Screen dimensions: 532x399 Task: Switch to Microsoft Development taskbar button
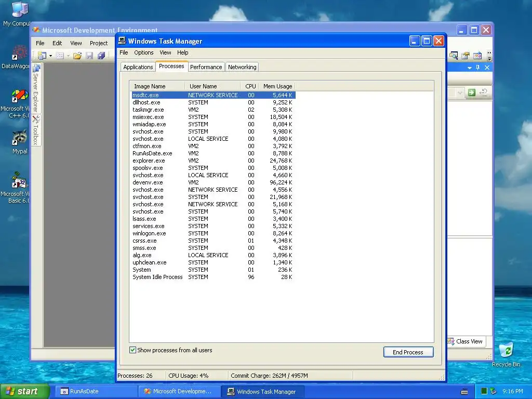[x=179, y=392]
